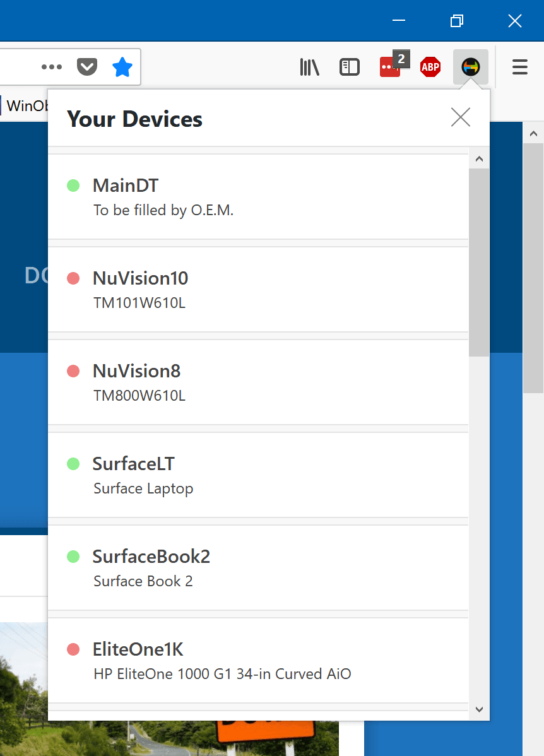Choose NuVision8 from the device list
Screen dimensions: 544x756
258,382
